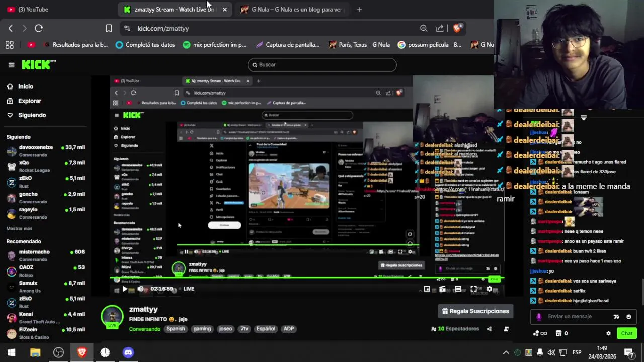Open Kenai recommended channel

tap(45, 318)
